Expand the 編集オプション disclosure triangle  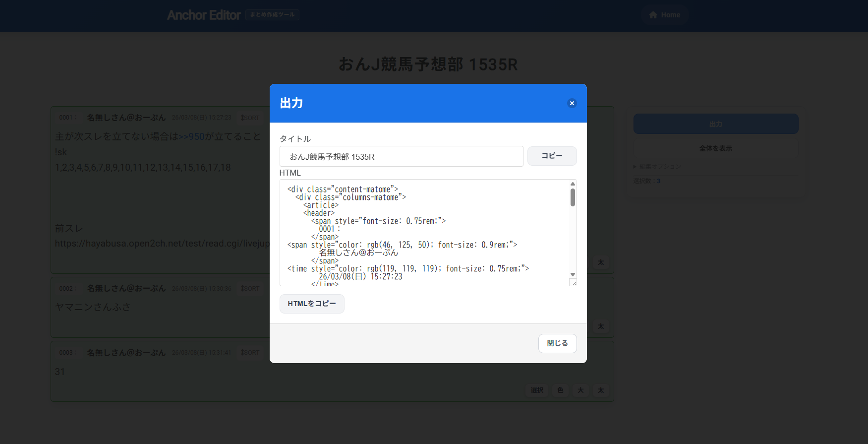tap(635, 167)
